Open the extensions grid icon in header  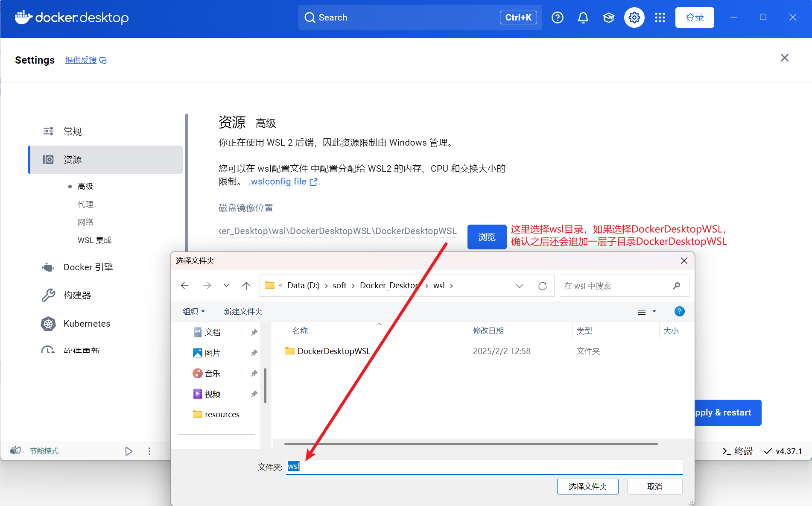pyautogui.click(x=660, y=18)
